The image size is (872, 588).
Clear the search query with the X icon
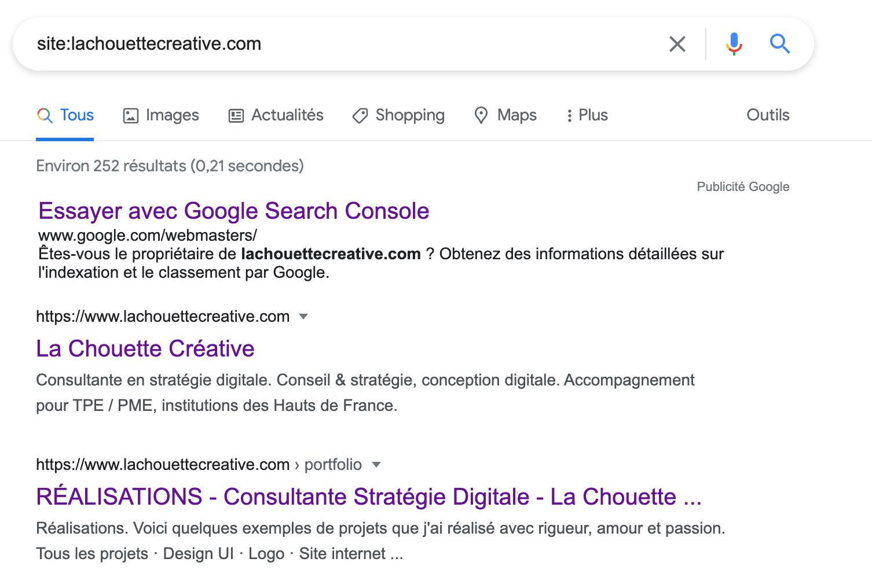pyautogui.click(x=677, y=44)
